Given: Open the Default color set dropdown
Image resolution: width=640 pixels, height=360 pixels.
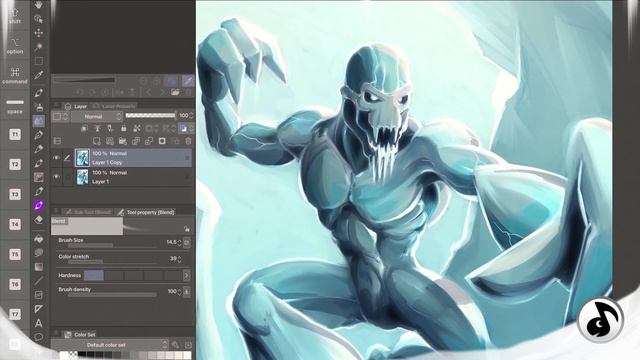Looking at the screenshot, I should pos(111,345).
